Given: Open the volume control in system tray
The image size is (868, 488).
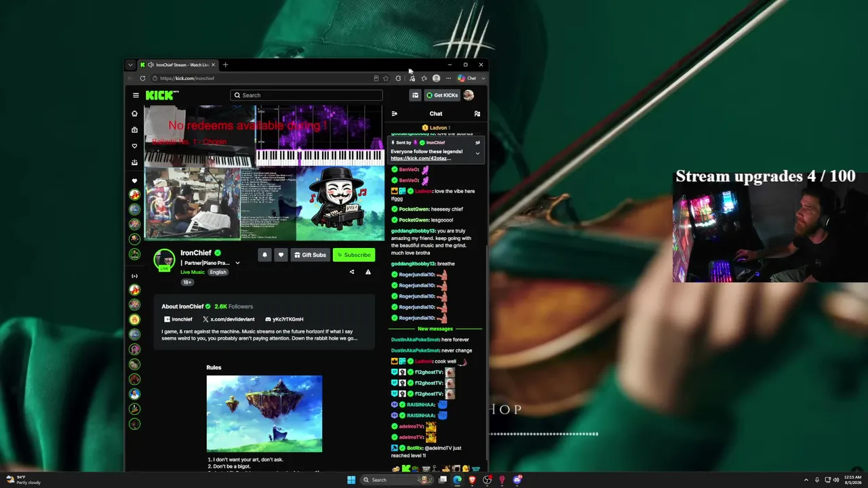Looking at the screenshot, I should pyautogui.click(x=836, y=480).
